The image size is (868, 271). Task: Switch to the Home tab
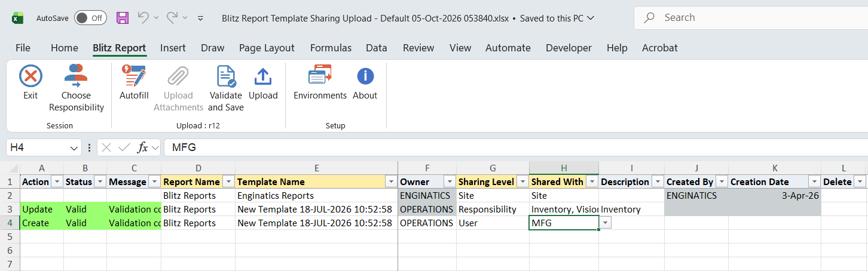click(x=65, y=48)
